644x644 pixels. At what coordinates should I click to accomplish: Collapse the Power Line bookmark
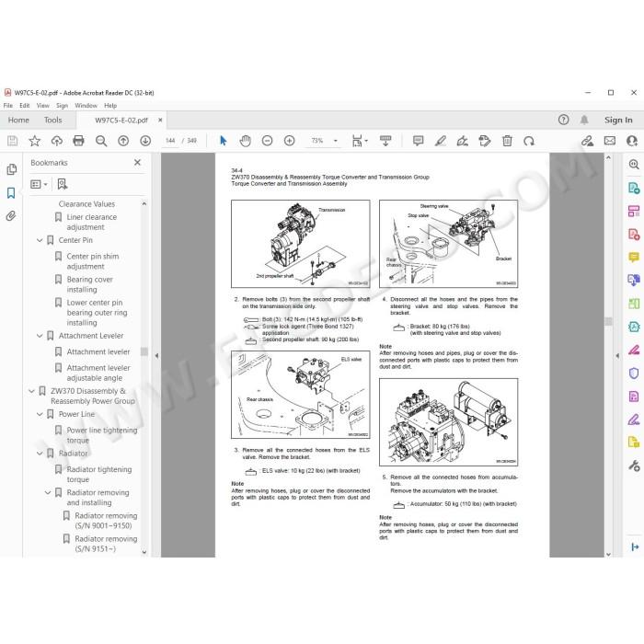pyautogui.click(x=40, y=414)
